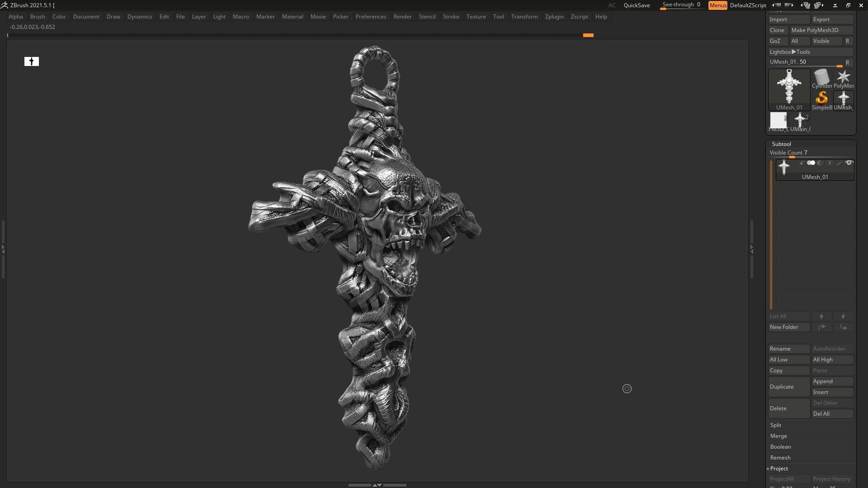Click the white viewport thumbnail icon in canvas corner
The image size is (868, 488).
tap(32, 61)
